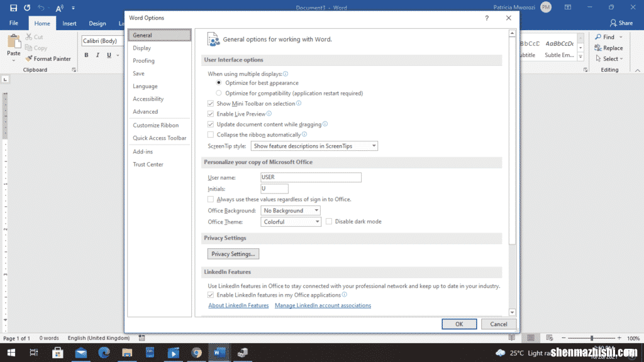644x362 pixels.
Task: Click the Paste clipboard icon
Action: pyautogui.click(x=14, y=41)
